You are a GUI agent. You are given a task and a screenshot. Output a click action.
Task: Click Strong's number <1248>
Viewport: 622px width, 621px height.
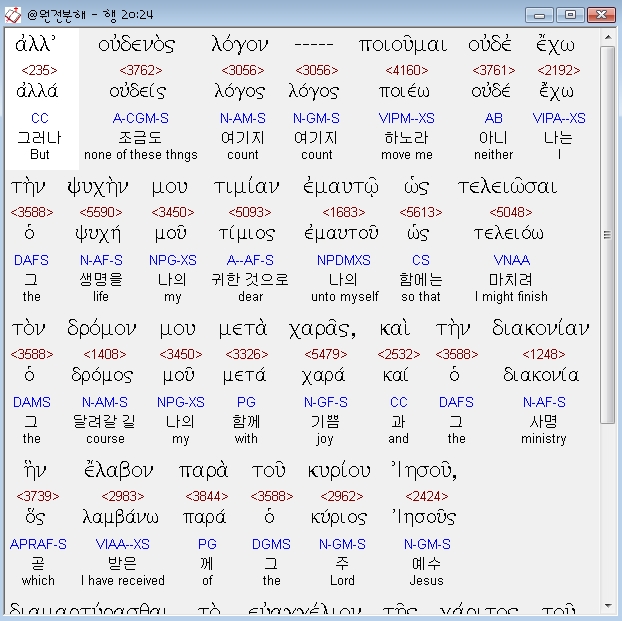(x=543, y=354)
